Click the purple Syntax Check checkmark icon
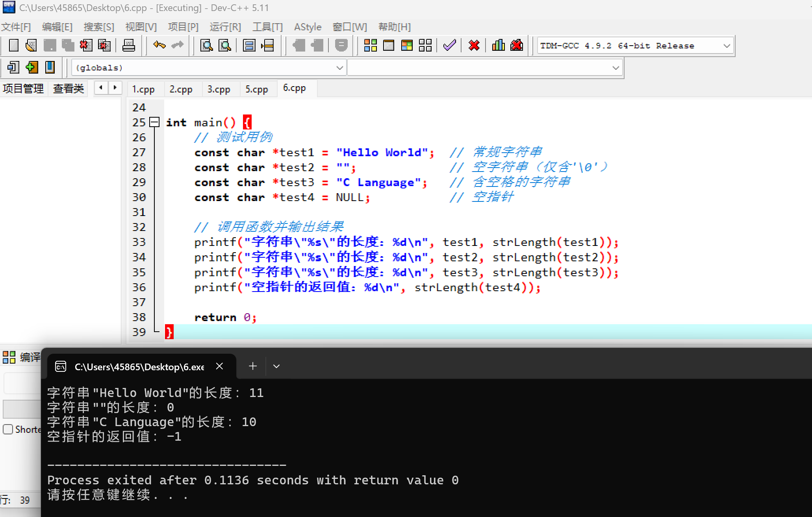Viewport: 812px width, 517px height. (449, 46)
